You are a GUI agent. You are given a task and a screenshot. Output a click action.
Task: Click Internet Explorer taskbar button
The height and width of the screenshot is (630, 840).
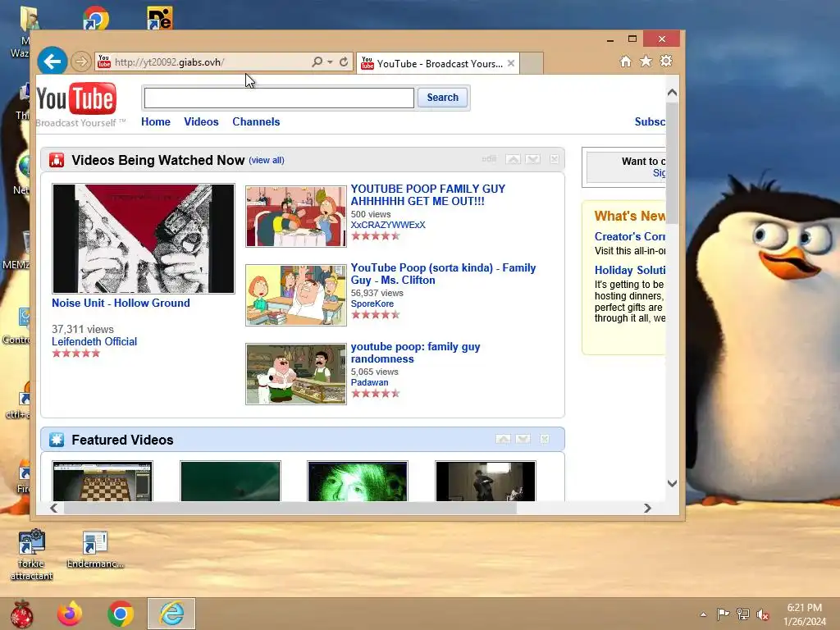pos(171,614)
